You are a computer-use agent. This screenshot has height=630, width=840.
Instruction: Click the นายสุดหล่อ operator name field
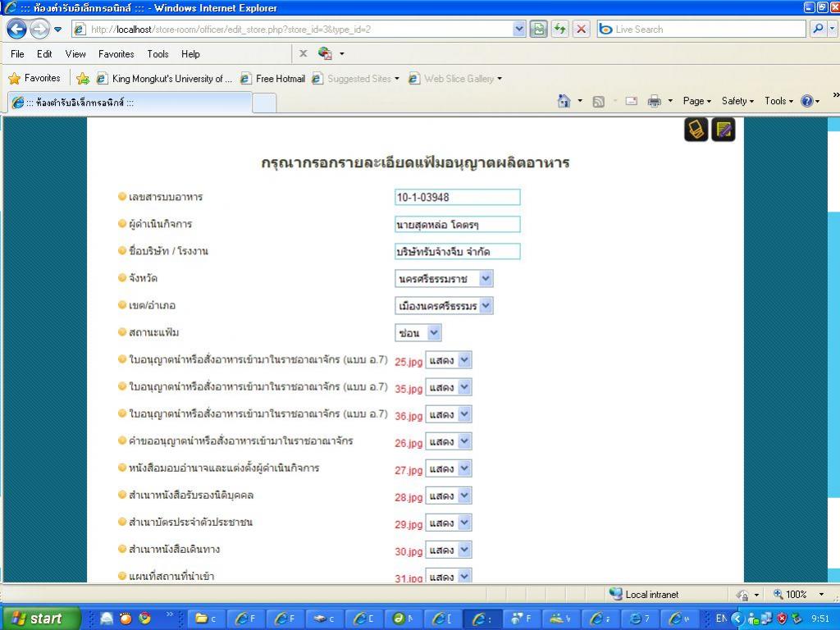pyautogui.click(x=458, y=225)
